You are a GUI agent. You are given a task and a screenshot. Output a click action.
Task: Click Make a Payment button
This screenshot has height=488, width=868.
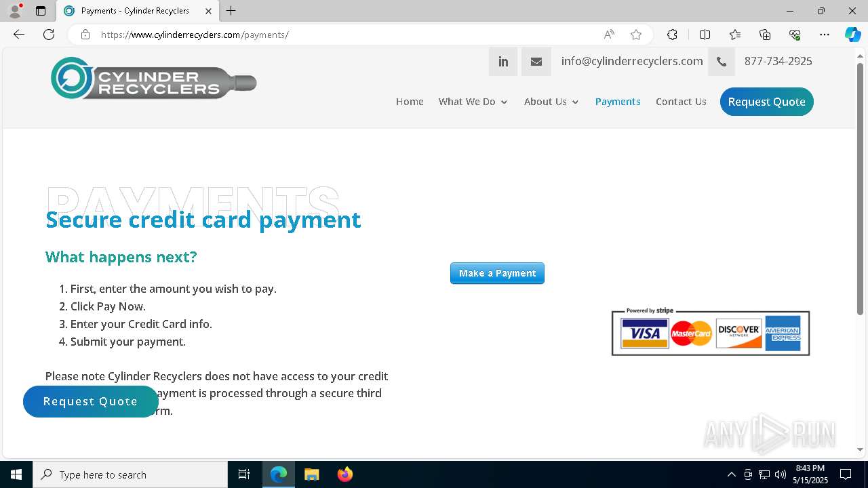coord(497,273)
